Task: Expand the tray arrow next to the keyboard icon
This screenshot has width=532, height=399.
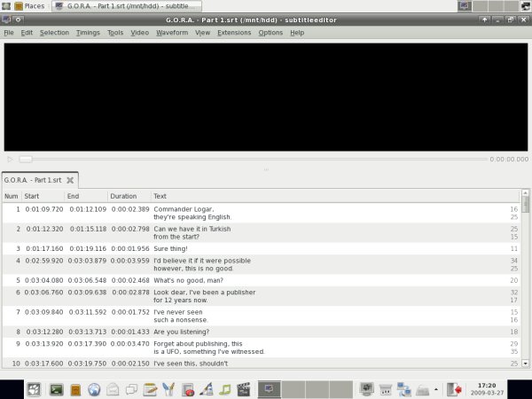Action: point(436,389)
